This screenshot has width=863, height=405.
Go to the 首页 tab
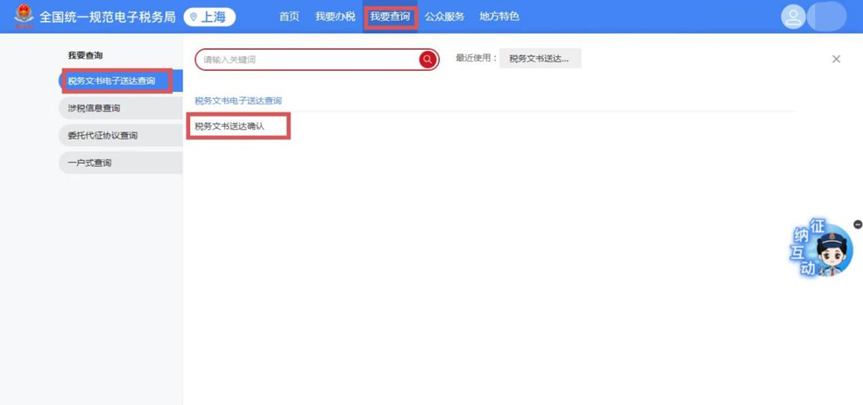289,17
